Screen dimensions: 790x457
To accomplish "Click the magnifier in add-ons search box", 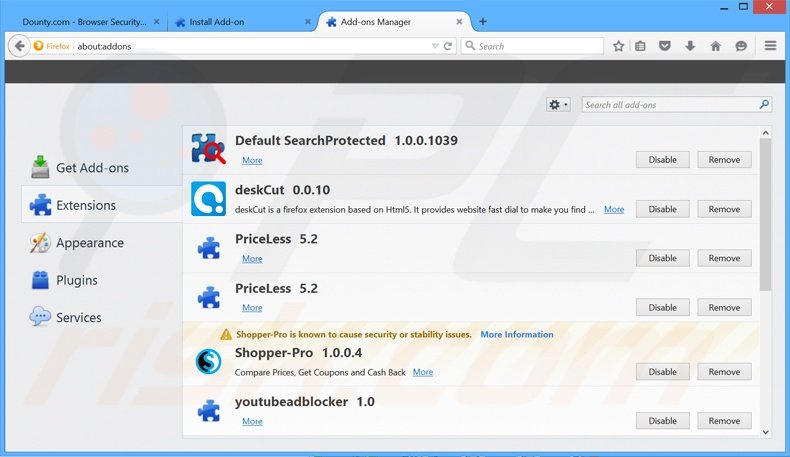I will pos(764,104).
